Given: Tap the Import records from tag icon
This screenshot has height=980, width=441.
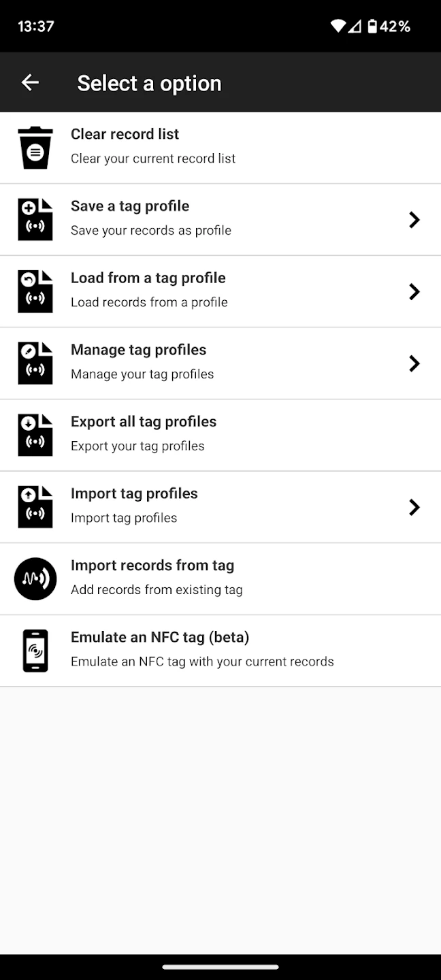Looking at the screenshot, I should coord(35,579).
